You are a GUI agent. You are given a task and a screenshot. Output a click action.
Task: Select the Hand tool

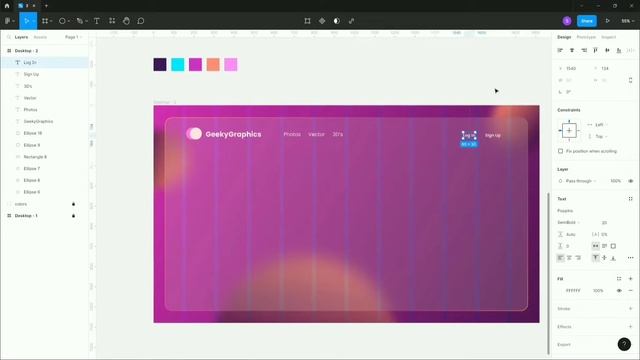(127, 21)
